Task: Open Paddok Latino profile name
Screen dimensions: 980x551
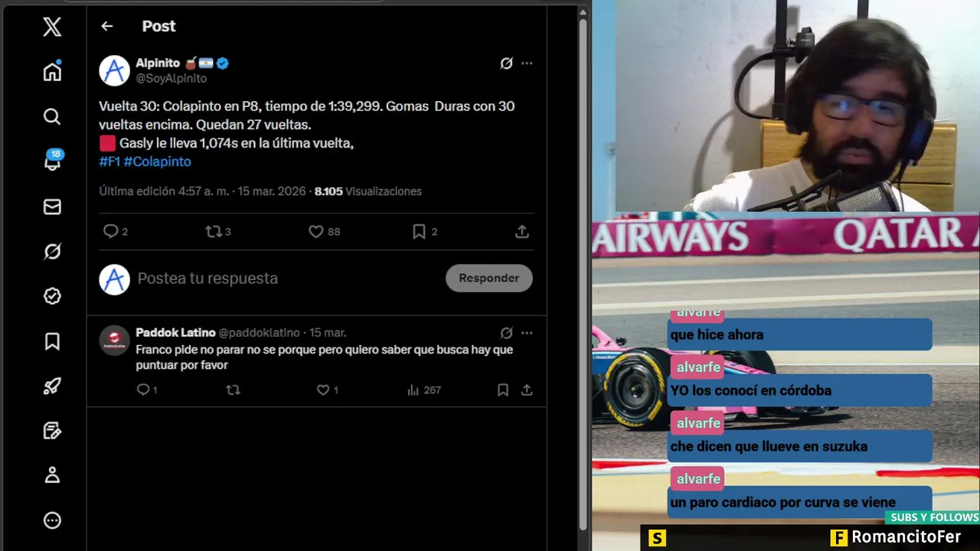Action: [x=175, y=333]
